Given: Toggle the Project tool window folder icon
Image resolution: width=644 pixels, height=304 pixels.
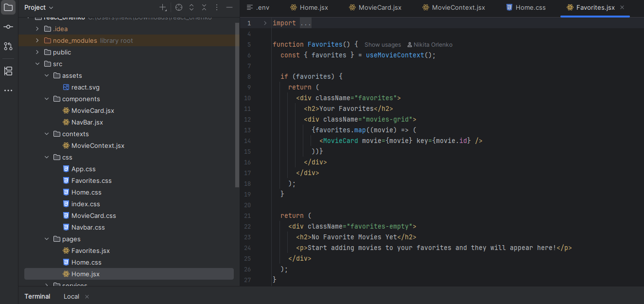Looking at the screenshot, I should click(8, 7).
